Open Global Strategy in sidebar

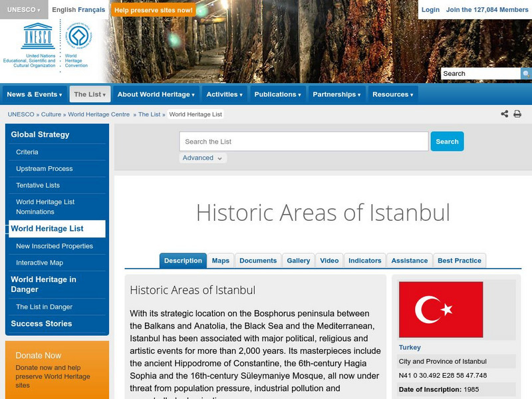click(40, 134)
